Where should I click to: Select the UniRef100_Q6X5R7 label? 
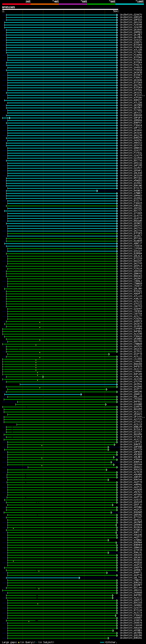pyautogui.click(x=131, y=108)
